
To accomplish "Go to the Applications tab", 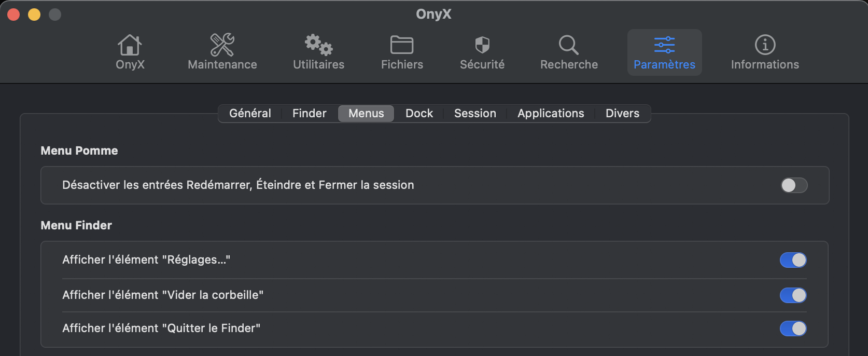I will pyautogui.click(x=551, y=113).
